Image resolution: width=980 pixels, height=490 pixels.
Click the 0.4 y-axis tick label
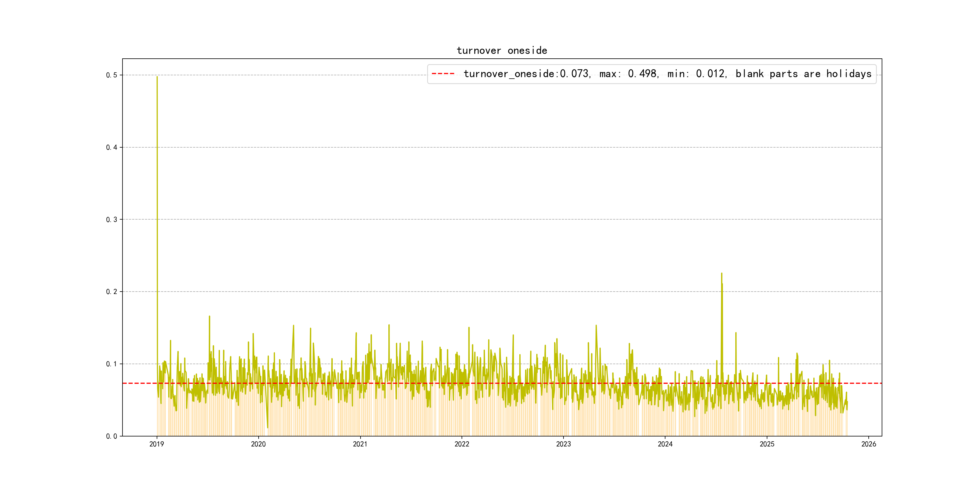112,148
